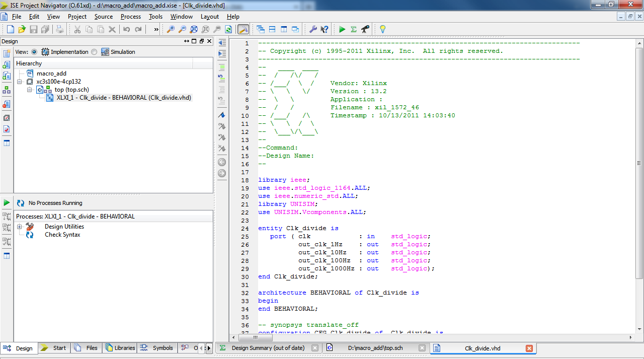
Task: Run implementation with green toolbar arrow
Action: tap(342, 29)
